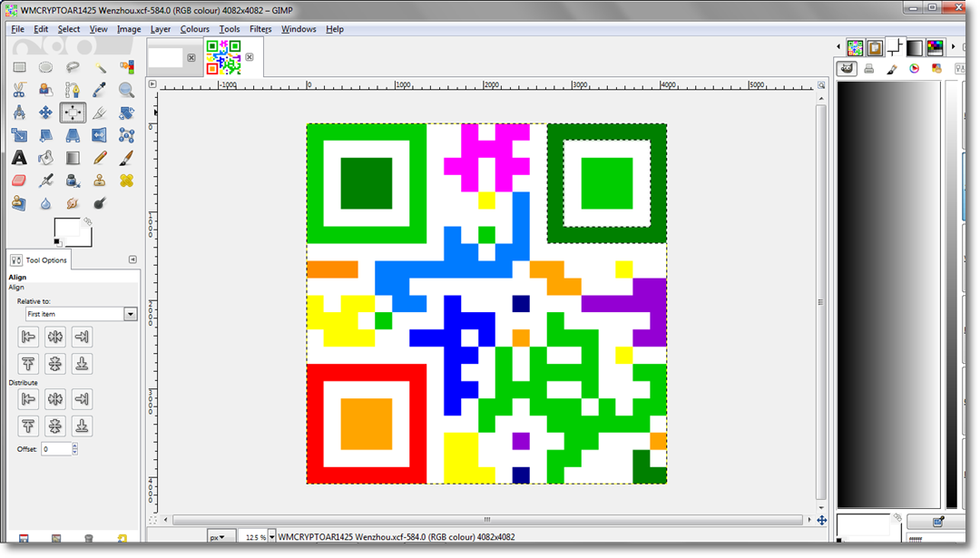This screenshot has width=980, height=558.
Task: Select the Colour Picker eyedropper tool
Action: [x=100, y=90]
